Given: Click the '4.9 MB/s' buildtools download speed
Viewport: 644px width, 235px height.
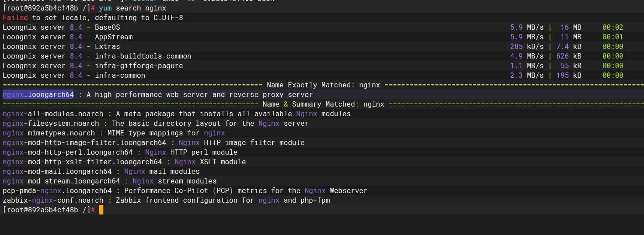Looking at the screenshot, I should click(527, 56).
